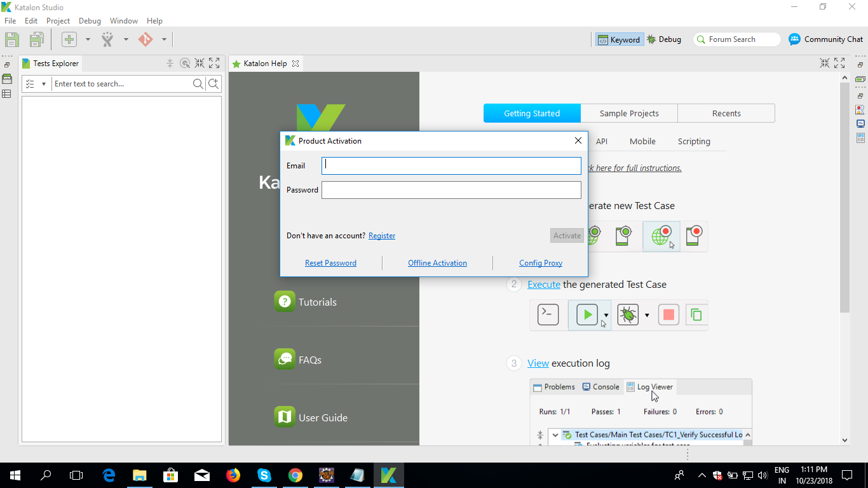This screenshot has width=868, height=488.
Task: Select the Scripting sub-tab
Action: coord(694,142)
